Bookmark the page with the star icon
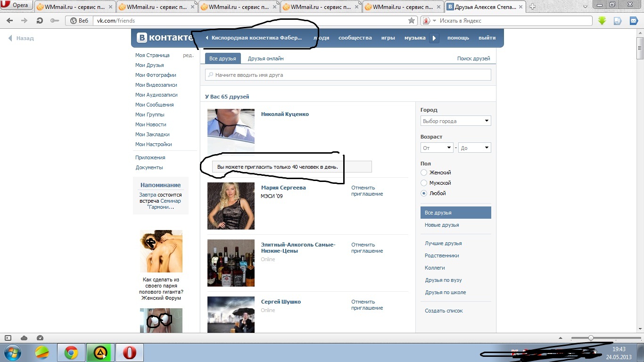This screenshot has height=362, width=644. click(x=412, y=21)
